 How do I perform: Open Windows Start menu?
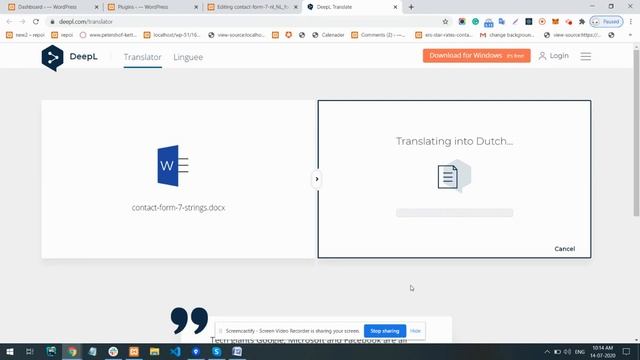pyautogui.click(x=9, y=351)
